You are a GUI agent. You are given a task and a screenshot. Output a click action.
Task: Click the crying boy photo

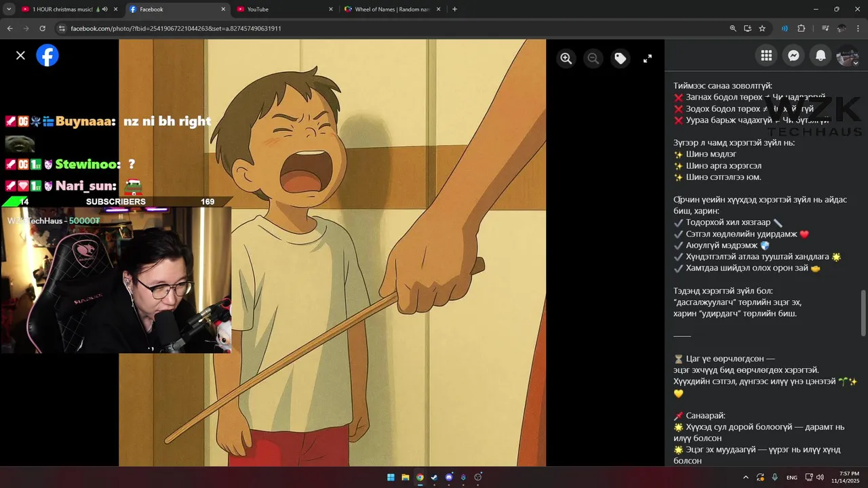point(332,253)
